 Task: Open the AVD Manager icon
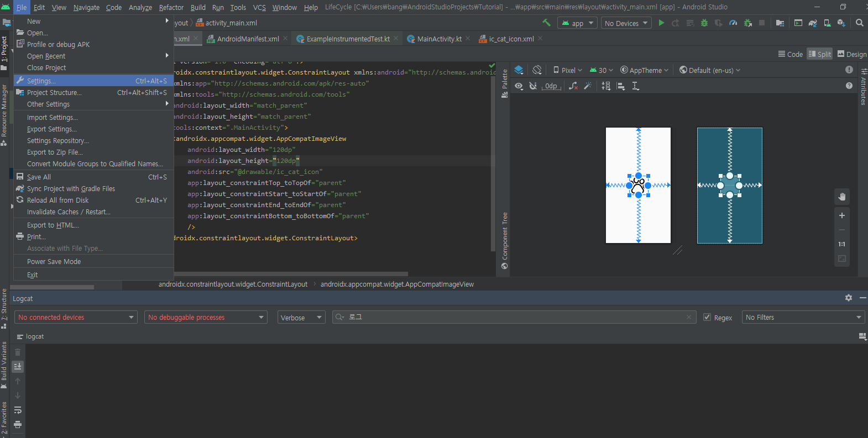827,23
